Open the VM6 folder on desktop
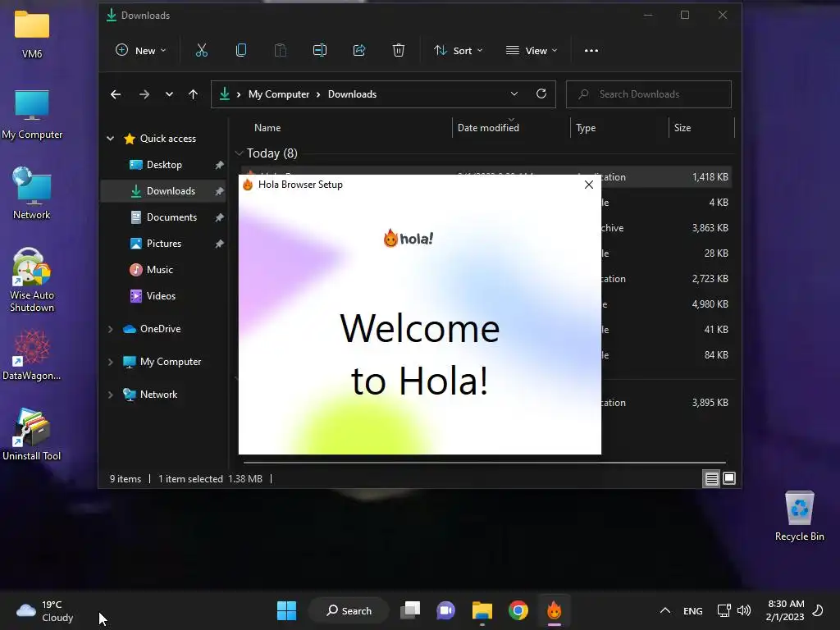The image size is (840, 630). (x=32, y=33)
